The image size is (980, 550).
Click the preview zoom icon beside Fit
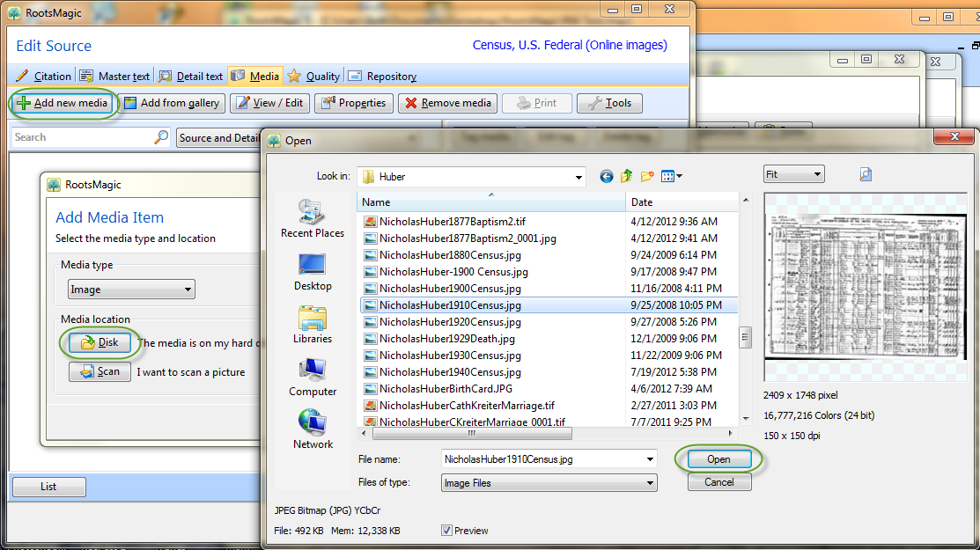click(866, 174)
